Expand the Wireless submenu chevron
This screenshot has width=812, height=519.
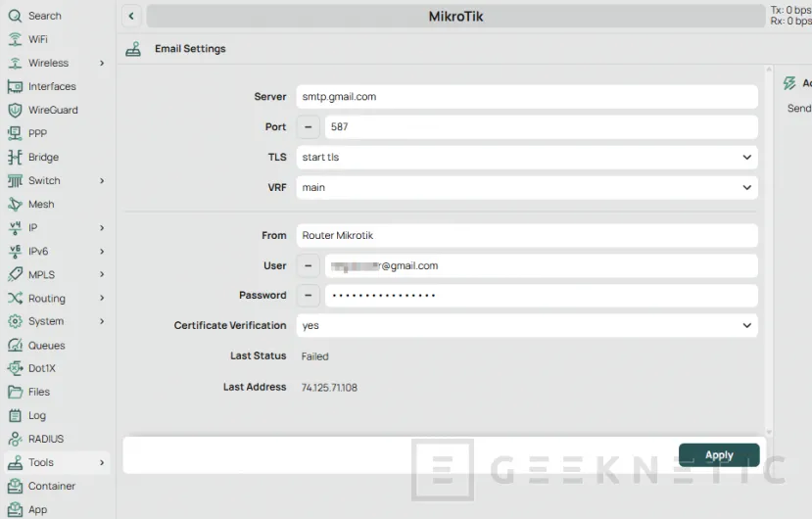102,64
